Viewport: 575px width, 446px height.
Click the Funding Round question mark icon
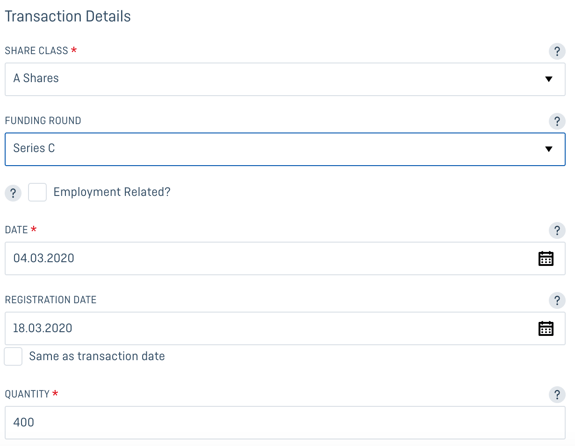tap(557, 121)
